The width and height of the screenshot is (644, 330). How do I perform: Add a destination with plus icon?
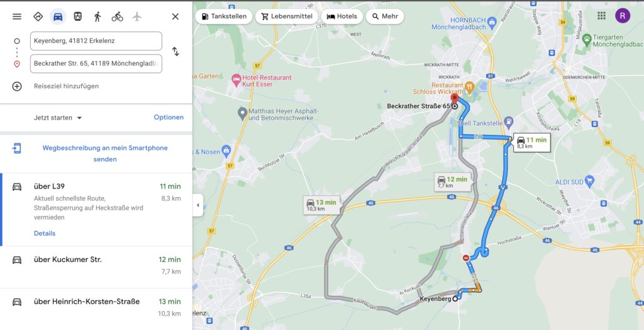(17, 86)
